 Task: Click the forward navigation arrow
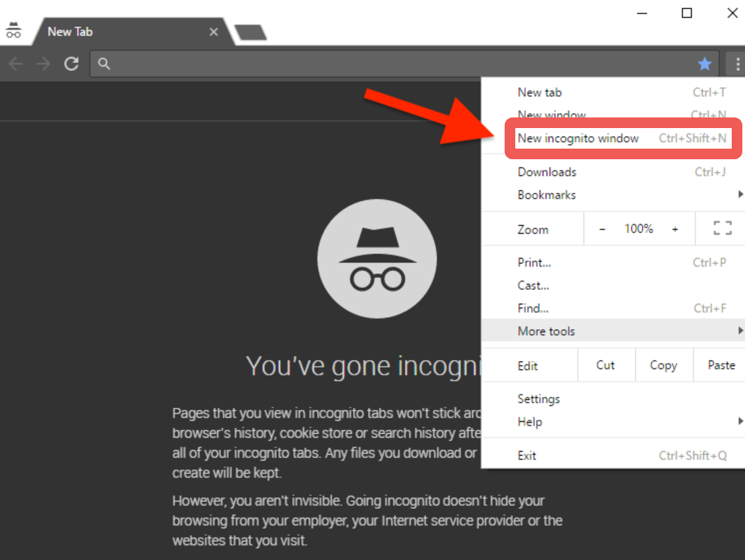click(43, 64)
